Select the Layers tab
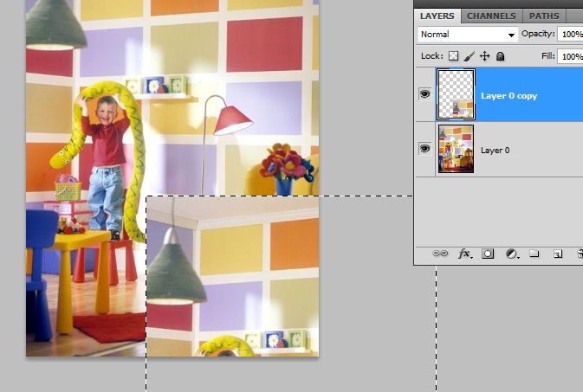 437,16
